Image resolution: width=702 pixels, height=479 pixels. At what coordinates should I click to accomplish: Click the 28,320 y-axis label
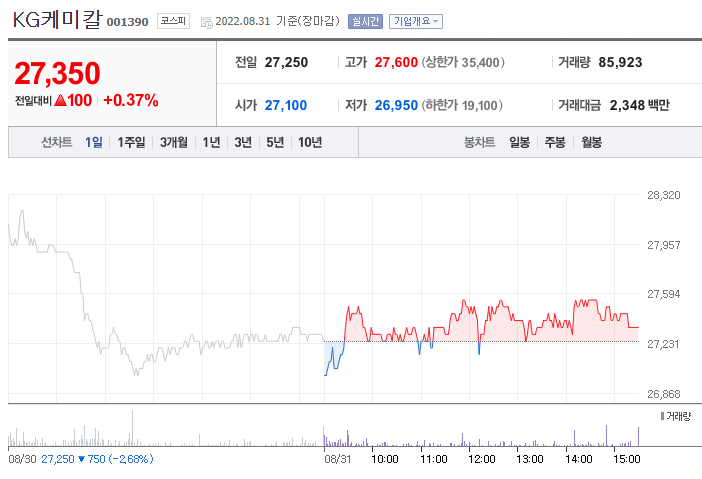pos(663,195)
